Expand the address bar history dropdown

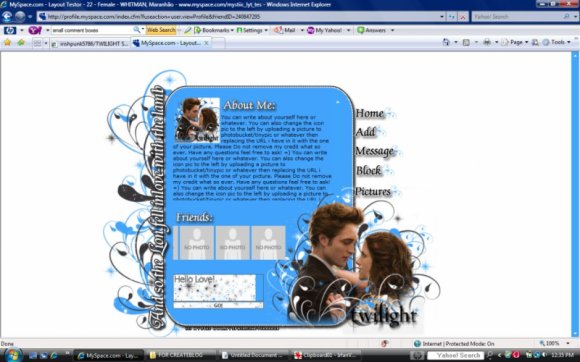442,17
